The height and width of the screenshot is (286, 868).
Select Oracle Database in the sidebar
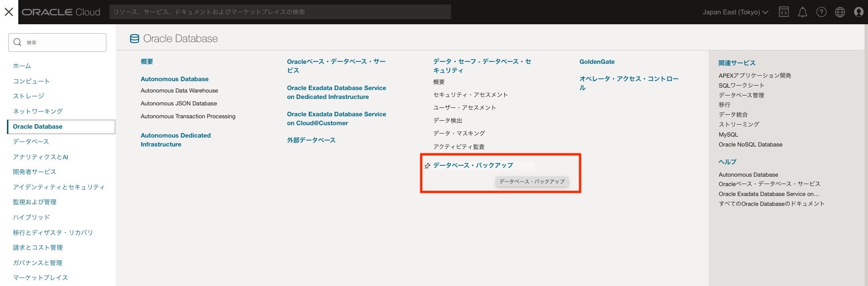[x=61, y=127]
